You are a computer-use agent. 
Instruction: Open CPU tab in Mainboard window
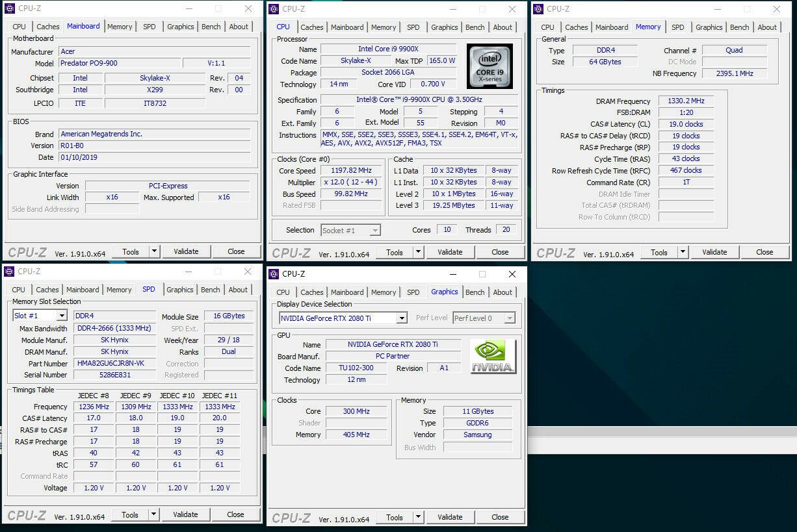20,27
